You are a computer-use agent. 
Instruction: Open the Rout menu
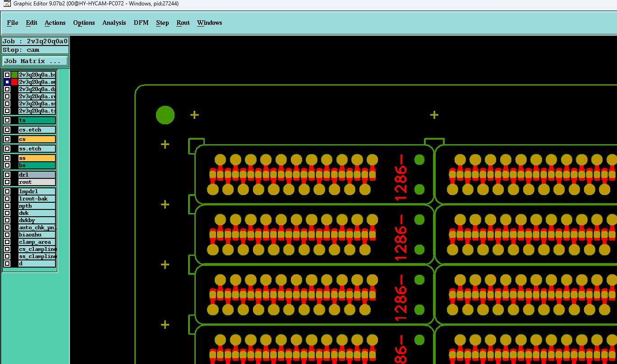pos(183,23)
